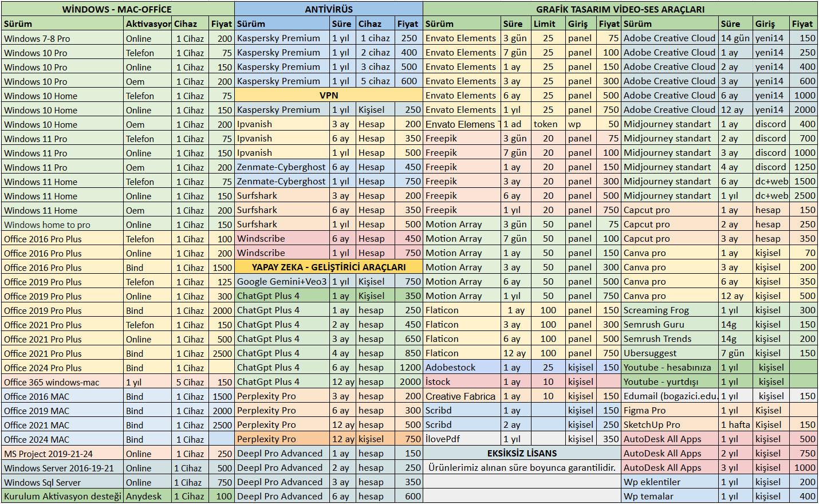Click the MS Project 2019-21-24 cell
The image size is (819, 504).
(48, 454)
